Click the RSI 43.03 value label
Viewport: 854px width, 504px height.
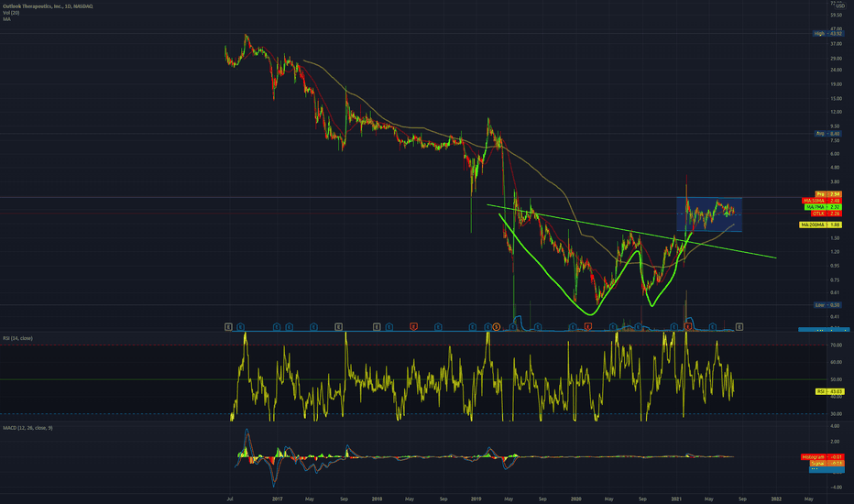829,391
